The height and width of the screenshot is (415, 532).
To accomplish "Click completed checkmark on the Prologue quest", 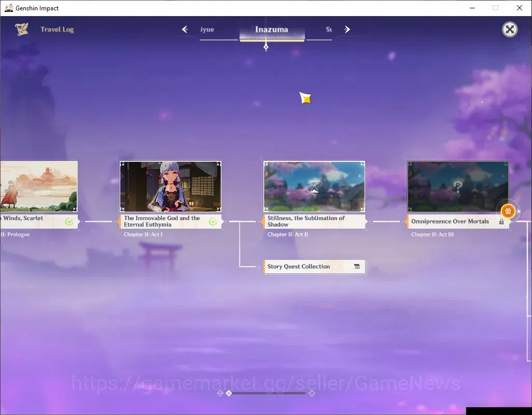I will 69,222.
